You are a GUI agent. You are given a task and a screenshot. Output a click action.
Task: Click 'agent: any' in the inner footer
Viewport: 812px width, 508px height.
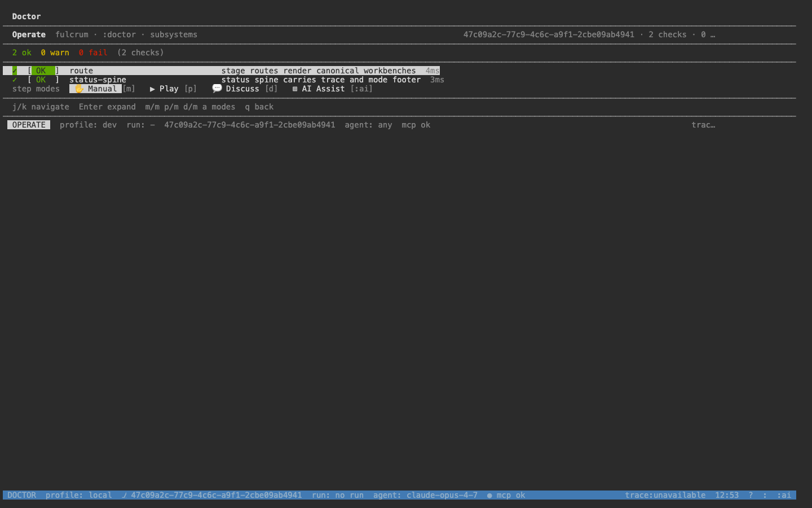(368, 125)
